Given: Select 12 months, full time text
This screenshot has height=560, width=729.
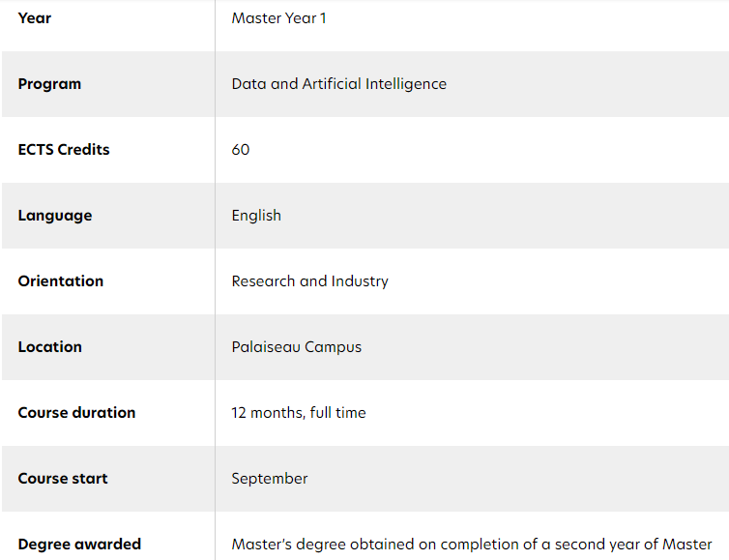Looking at the screenshot, I should [x=299, y=413].
